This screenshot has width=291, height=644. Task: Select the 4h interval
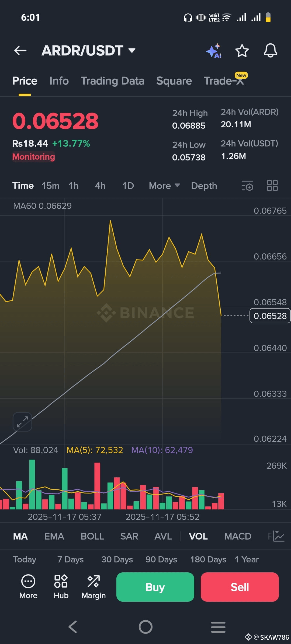click(x=100, y=186)
